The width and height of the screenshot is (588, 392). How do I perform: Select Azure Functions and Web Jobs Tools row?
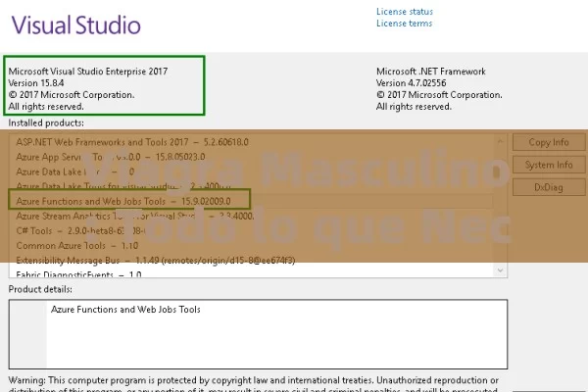point(251,202)
